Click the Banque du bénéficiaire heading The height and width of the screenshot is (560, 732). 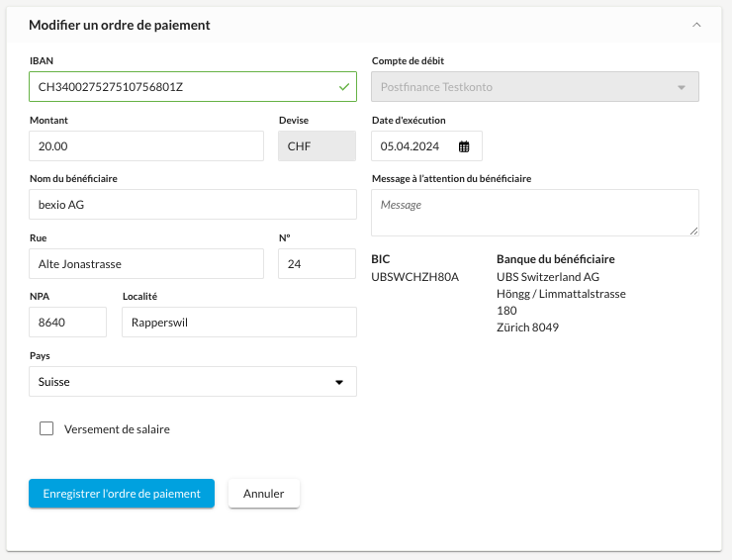556,259
